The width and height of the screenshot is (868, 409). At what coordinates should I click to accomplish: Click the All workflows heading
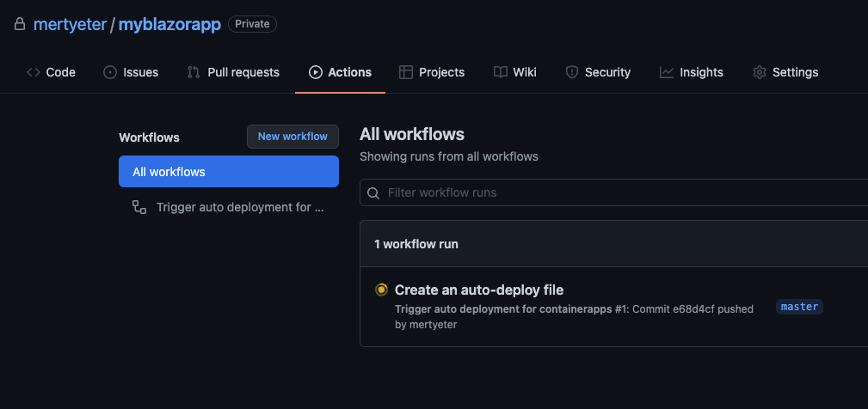click(412, 134)
